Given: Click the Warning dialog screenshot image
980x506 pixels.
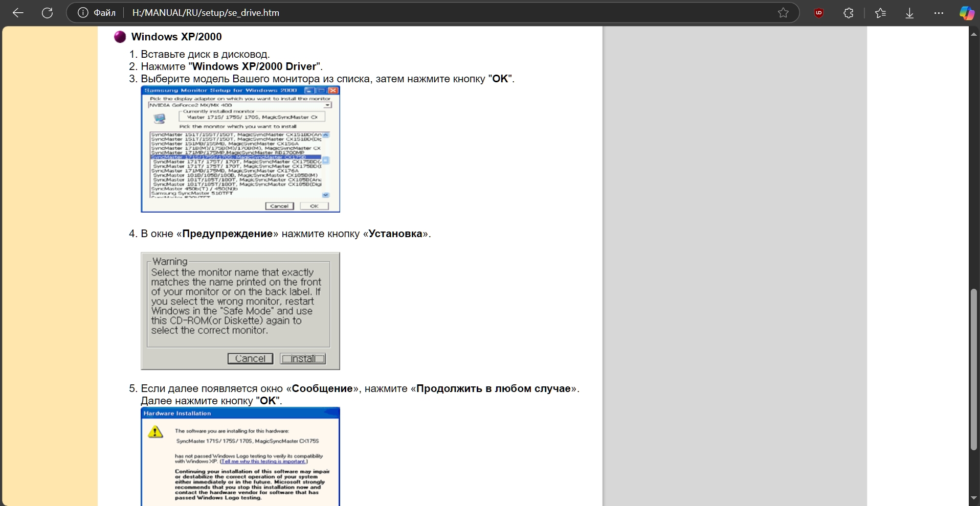Looking at the screenshot, I should tap(240, 311).
